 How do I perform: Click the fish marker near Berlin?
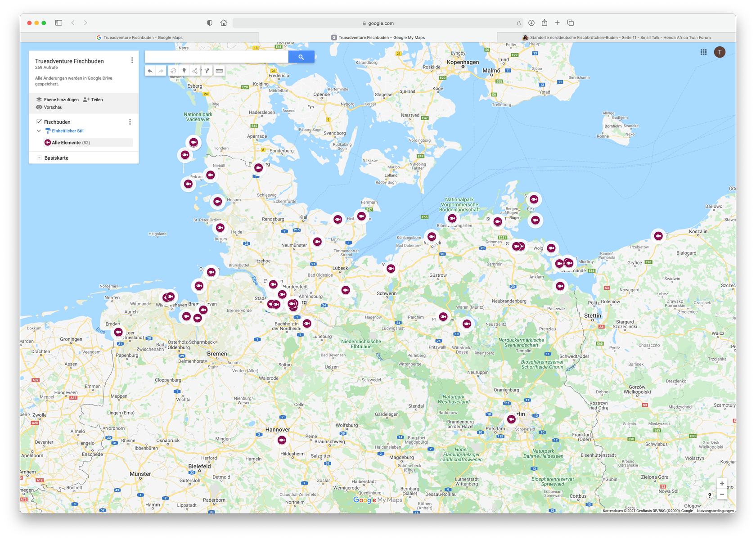pos(511,419)
